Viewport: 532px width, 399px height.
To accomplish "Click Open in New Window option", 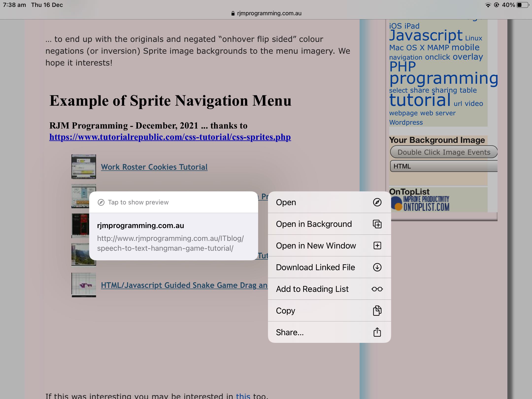I will [x=329, y=245].
